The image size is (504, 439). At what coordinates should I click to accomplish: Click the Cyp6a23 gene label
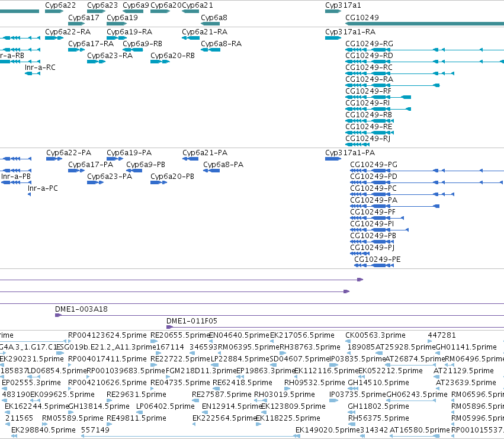(x=102, y=5)
